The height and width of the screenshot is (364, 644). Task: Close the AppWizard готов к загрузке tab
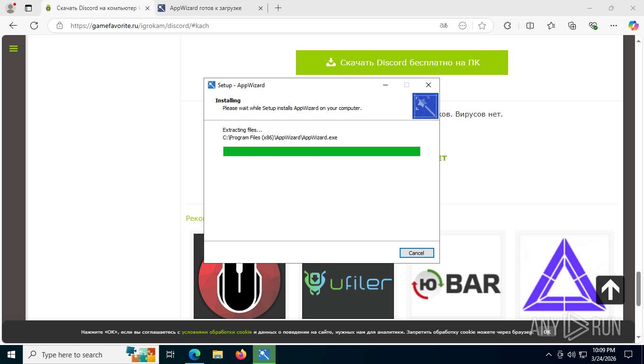tap(260, 8)
